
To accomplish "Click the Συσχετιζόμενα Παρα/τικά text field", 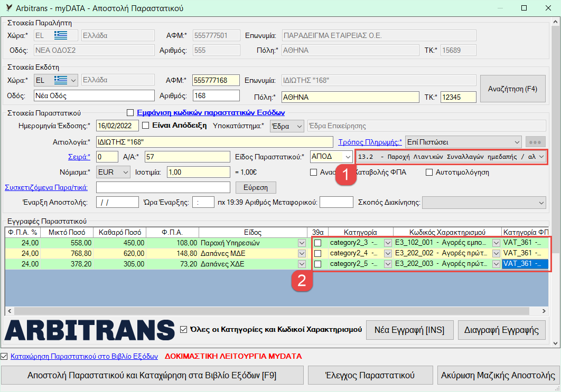I will [163, 187].
